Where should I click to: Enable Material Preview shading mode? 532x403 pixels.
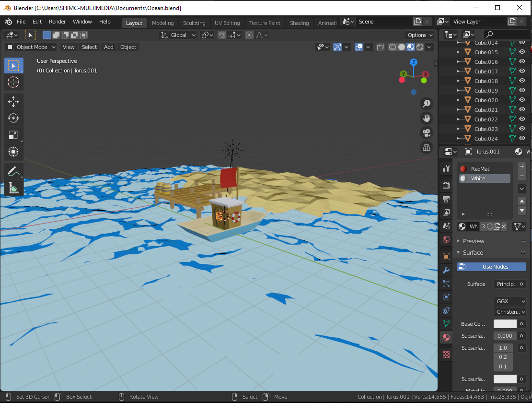coord(410,47)
